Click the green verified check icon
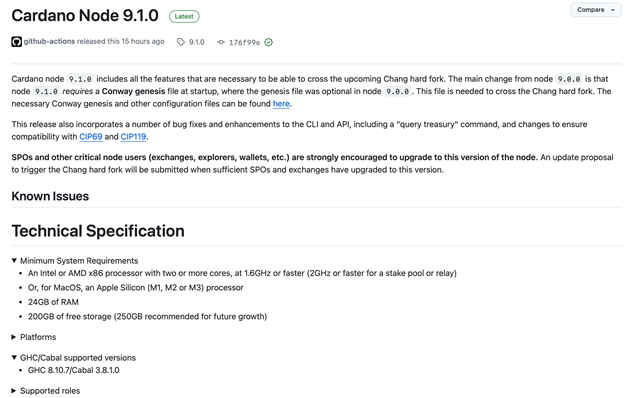625x398 pixels. (x=269, y=42)
